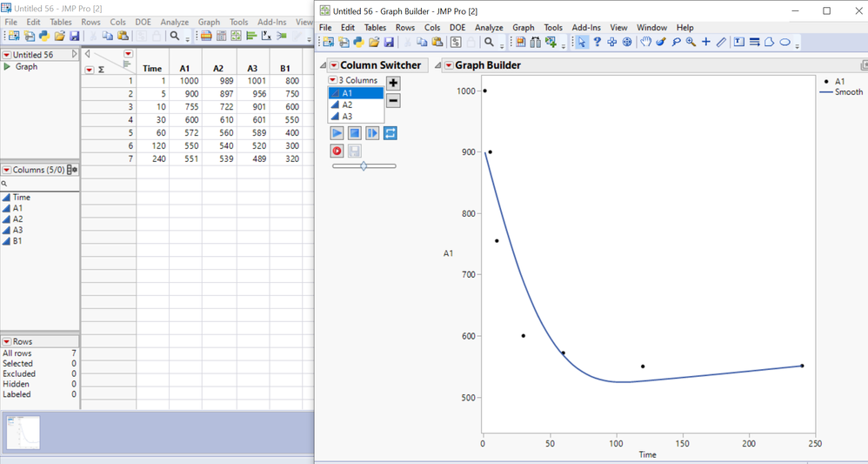
Task: Open the Graph Builder red triangle menu
Action: point(449,65)
